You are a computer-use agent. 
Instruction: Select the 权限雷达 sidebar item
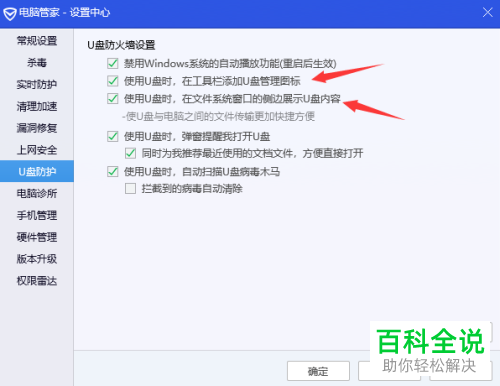click(37, 281)
